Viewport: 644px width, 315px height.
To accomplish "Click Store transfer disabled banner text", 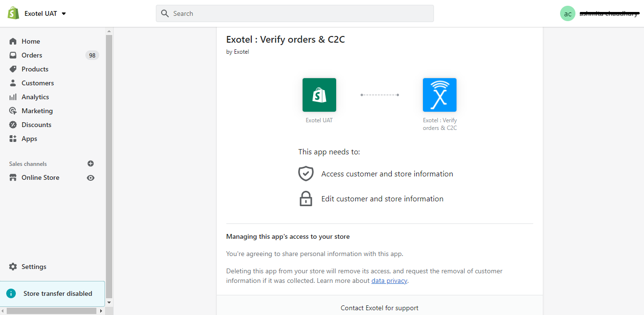I will [58, 293].
